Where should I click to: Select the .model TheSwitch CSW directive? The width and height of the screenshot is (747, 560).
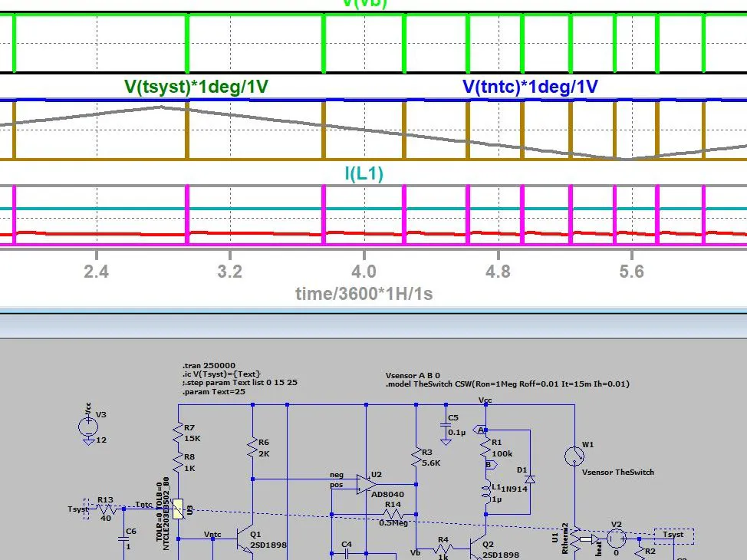[x=508, y=384]
